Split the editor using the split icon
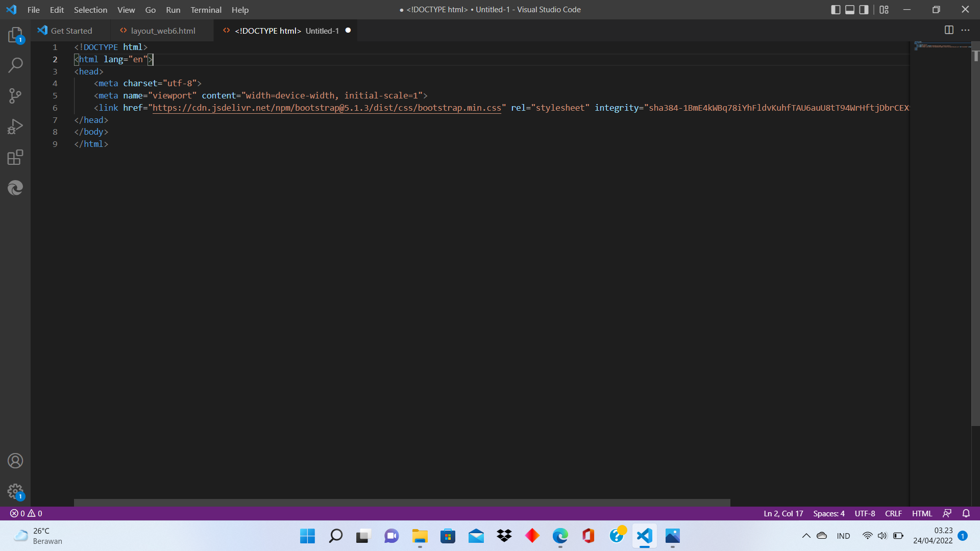 click(949, 30)
